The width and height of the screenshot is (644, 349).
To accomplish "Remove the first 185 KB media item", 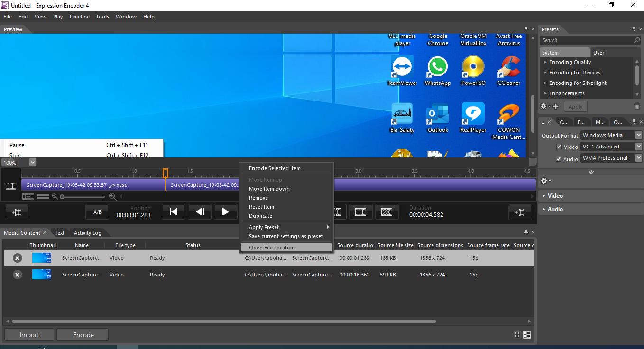I will click(17, 258).
